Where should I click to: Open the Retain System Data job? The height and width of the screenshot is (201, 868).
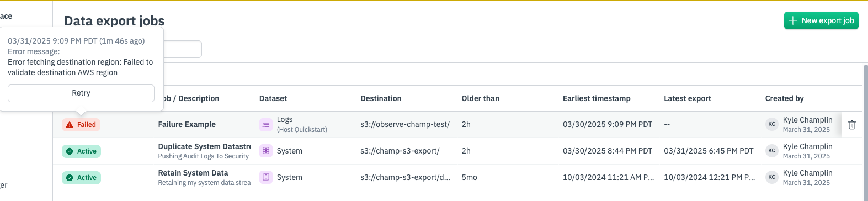(x=193, y=173)
